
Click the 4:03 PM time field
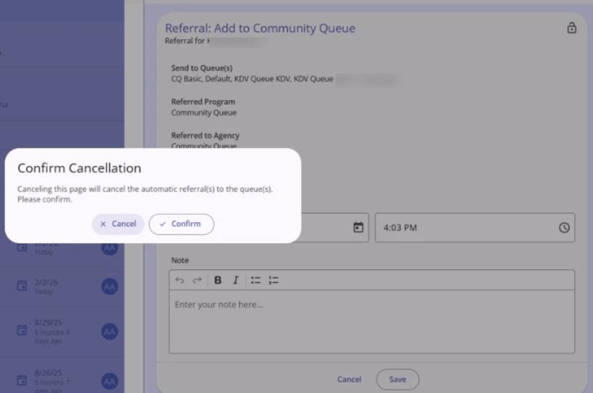pyautogui.click(x=475, y=227)
